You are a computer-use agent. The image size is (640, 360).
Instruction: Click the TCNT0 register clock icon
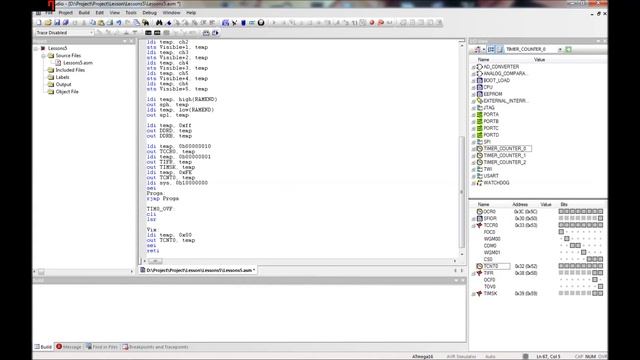480,266
